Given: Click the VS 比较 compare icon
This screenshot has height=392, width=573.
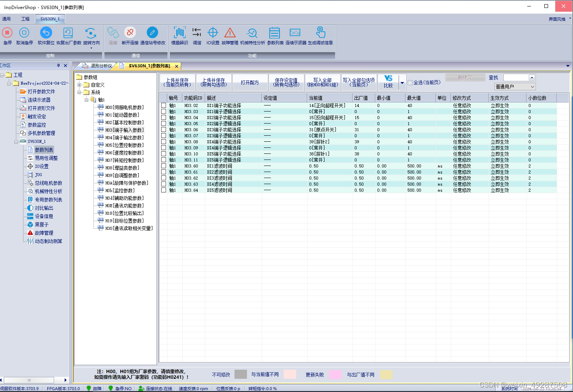Looking at the screenshot, I should (x=388, y=82).
